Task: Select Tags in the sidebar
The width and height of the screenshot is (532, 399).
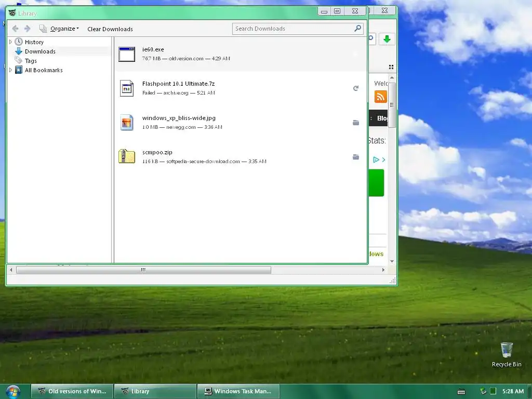Action: [31, 61]
